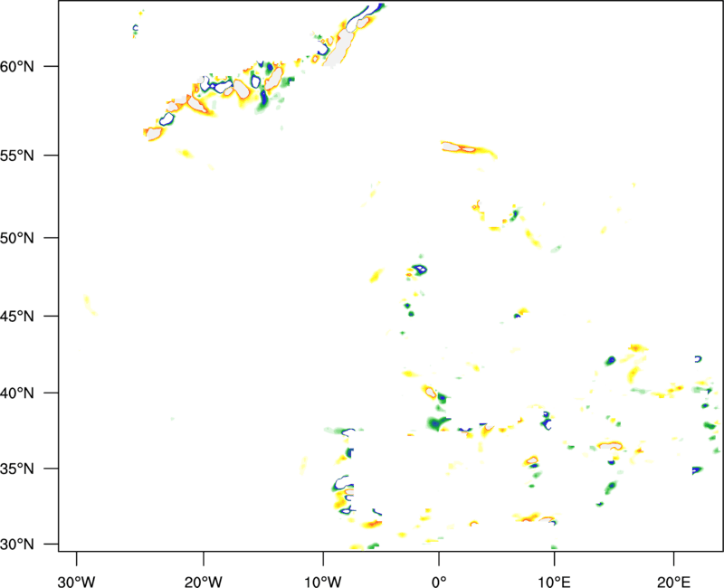Click the 50°N latitude label

pos(17,238)
